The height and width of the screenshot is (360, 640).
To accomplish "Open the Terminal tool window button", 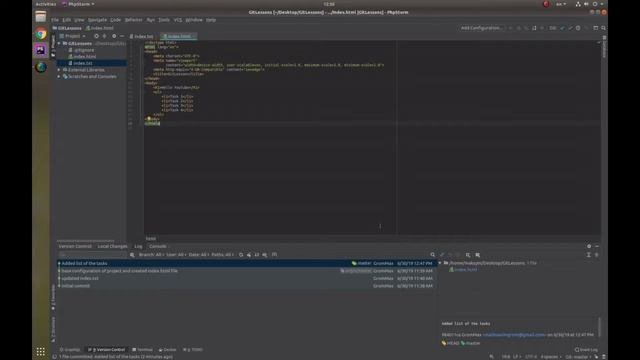I will 142,350.
